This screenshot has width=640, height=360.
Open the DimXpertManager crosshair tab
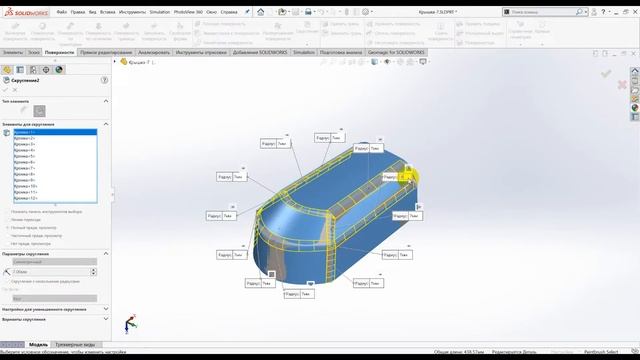click(46, 70)
